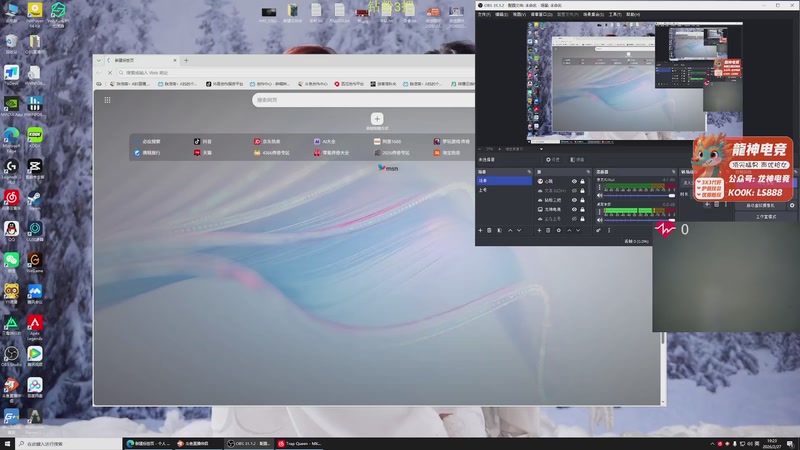
Task: Pop out the OBS scenes dock panel
Action: [529, 172]
